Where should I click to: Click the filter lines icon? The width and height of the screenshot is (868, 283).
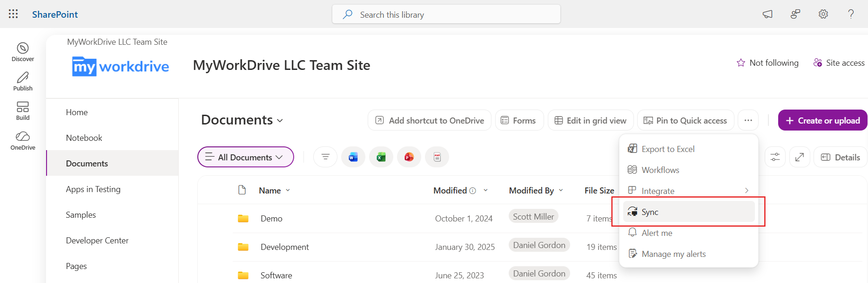(x=325, y=157)
